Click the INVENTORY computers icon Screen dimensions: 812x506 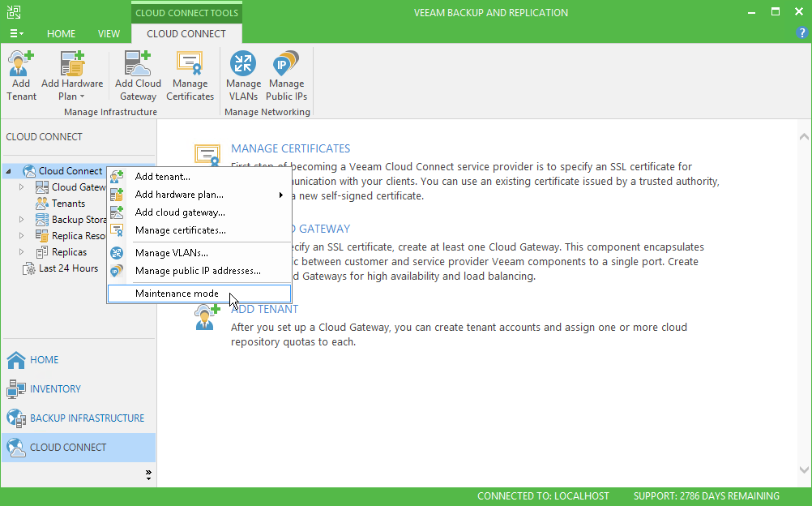point(16,389)
